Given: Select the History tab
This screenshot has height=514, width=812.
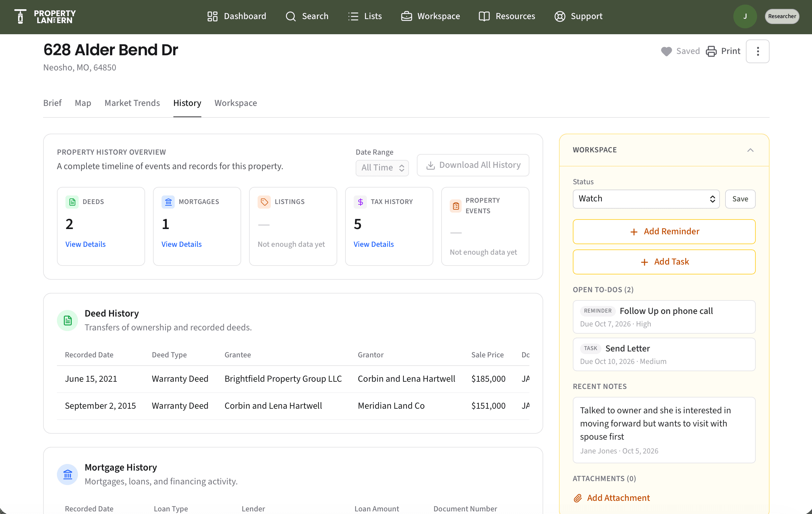Looking at the screenshot, I should pyautogui.click(x=187, y=103).
